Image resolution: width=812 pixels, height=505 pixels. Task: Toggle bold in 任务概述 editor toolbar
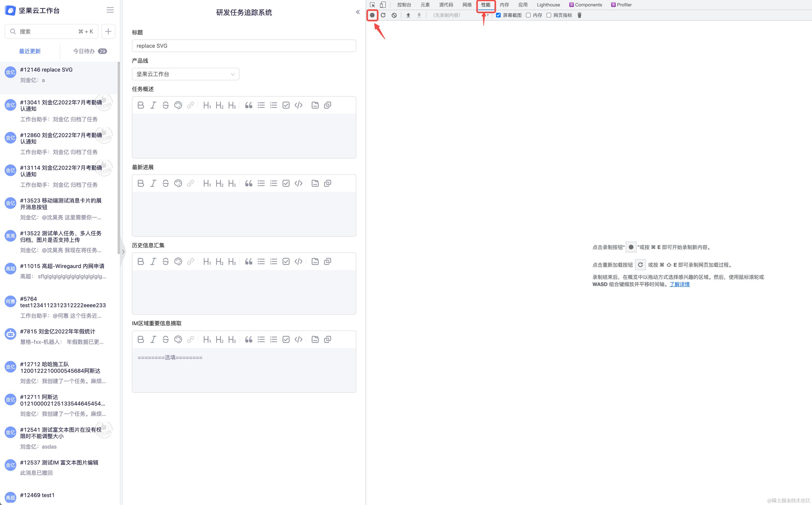tap(141, 105)
